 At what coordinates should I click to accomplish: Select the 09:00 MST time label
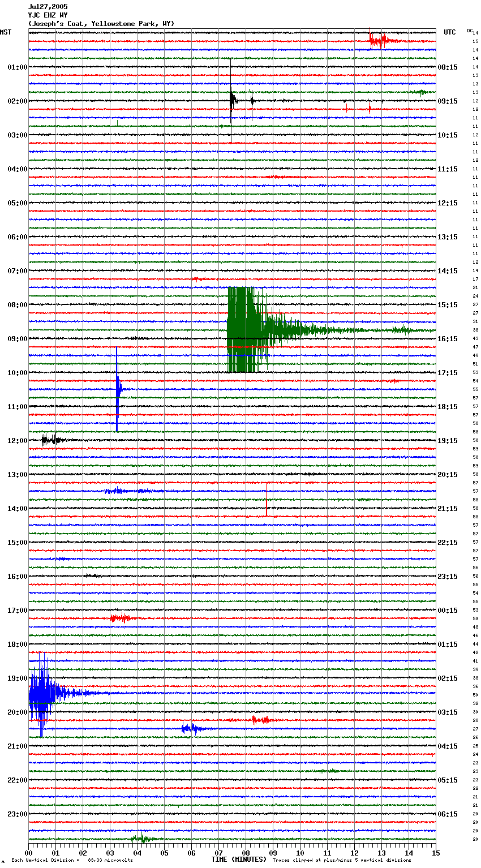point(18,339)
